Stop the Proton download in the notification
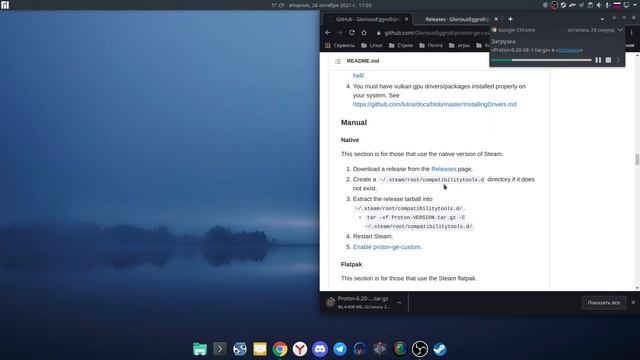640x360 pixels. [608, 60]
